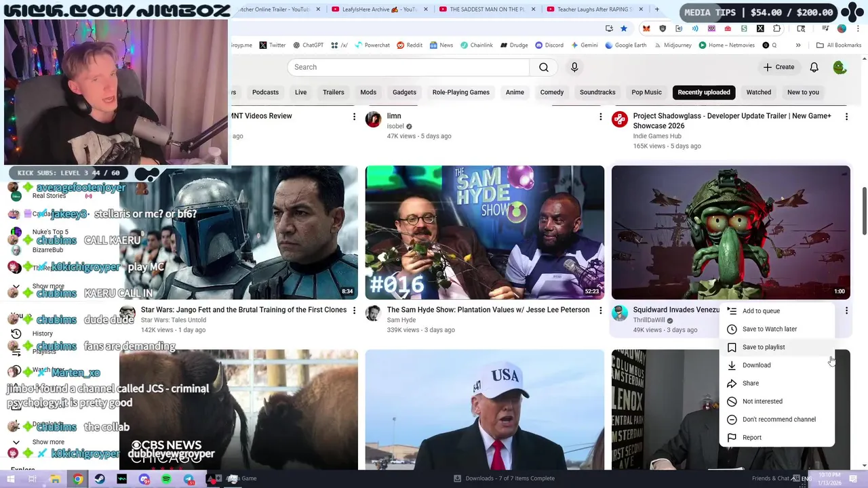868x488 pixels.
Task: Select the Mods filter chip
Action: (368, 92)
